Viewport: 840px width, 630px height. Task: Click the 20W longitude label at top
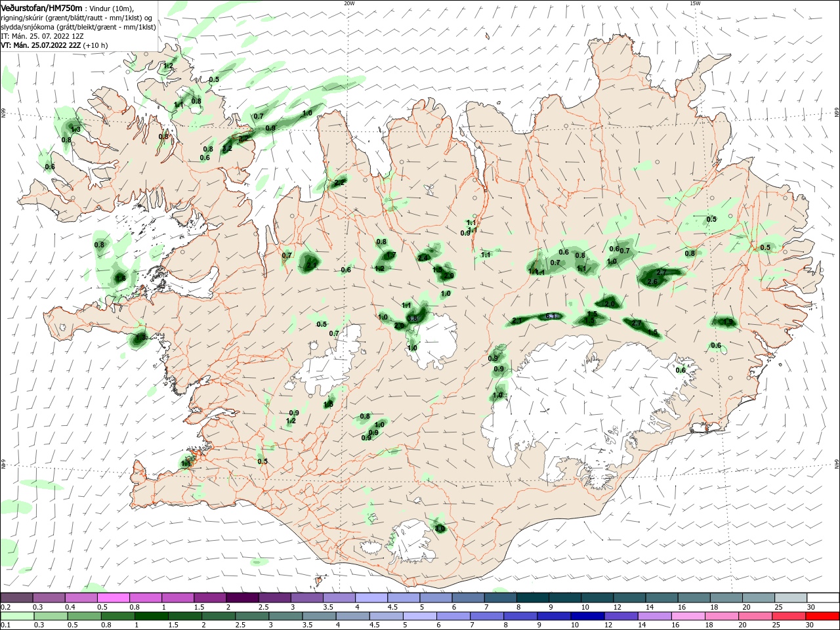click(349, 3)
